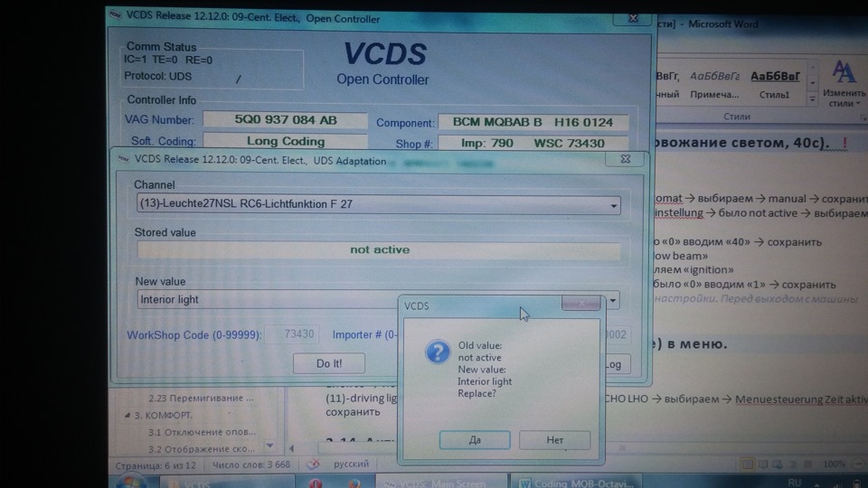Open the New value dropdown arrow
The width and height of the screenshot is (868, 488).
[x=613, y=300]
